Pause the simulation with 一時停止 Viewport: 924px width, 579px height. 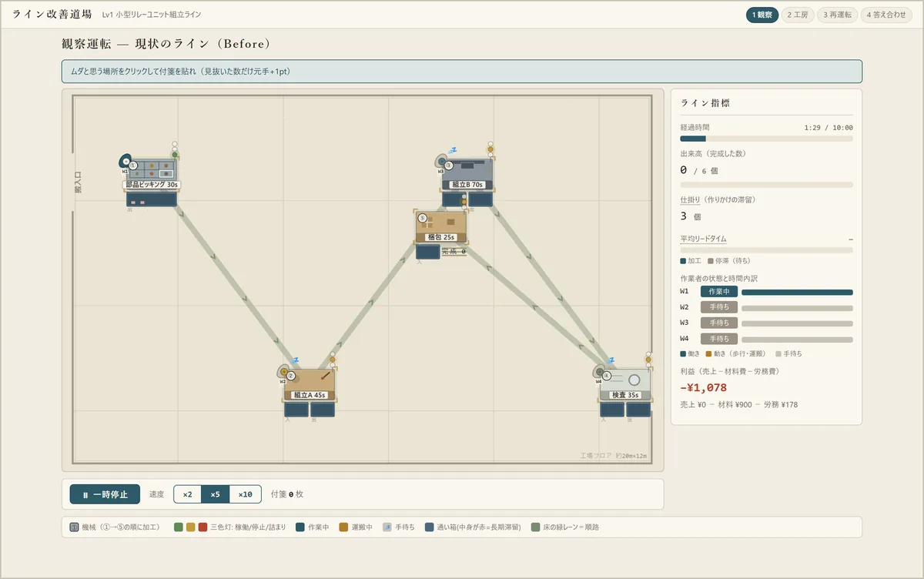point(105,494)
